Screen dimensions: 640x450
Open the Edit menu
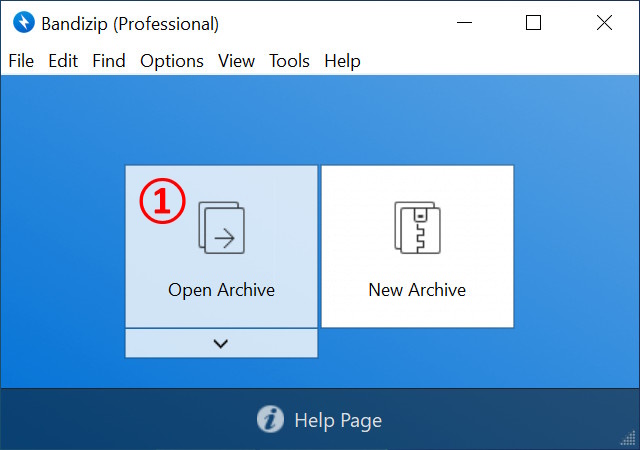click(63, 61)
